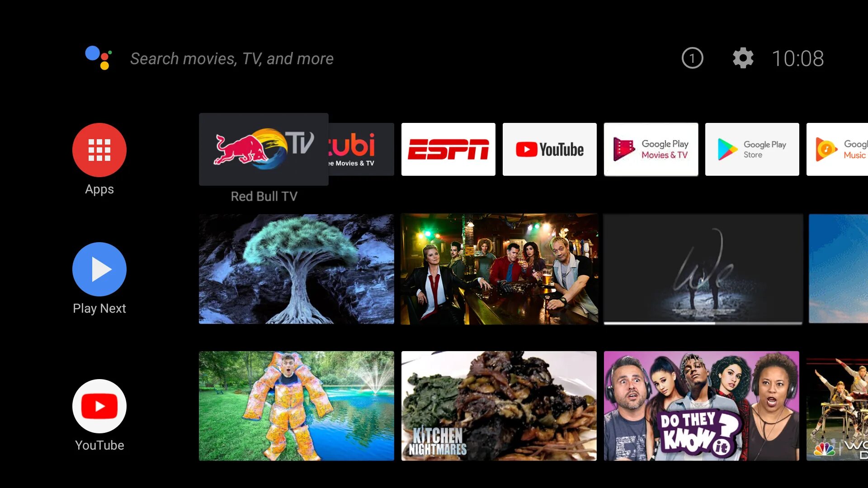Select the Google Assistant search bar

tap(232, 58)
